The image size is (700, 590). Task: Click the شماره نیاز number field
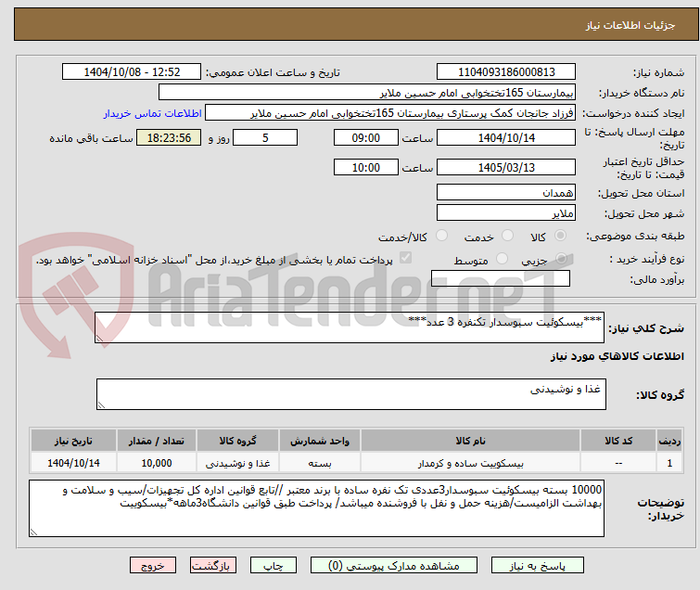pos(506,72)
